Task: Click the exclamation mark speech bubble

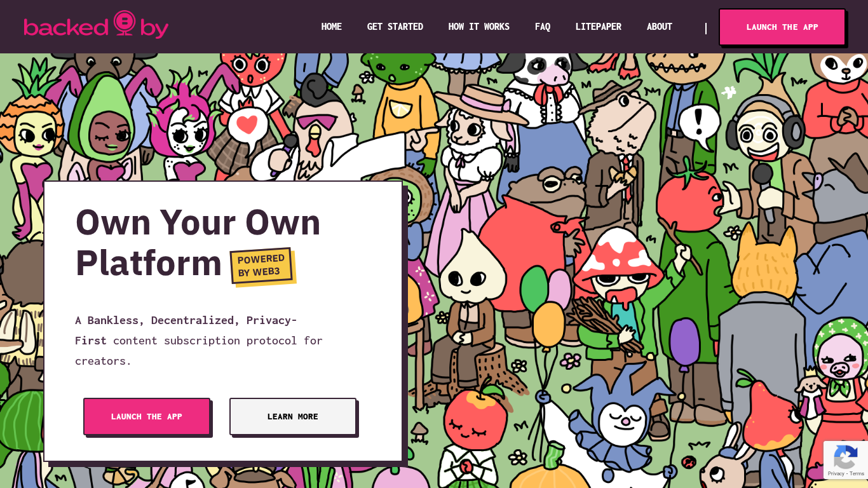Action: (699, 125)
